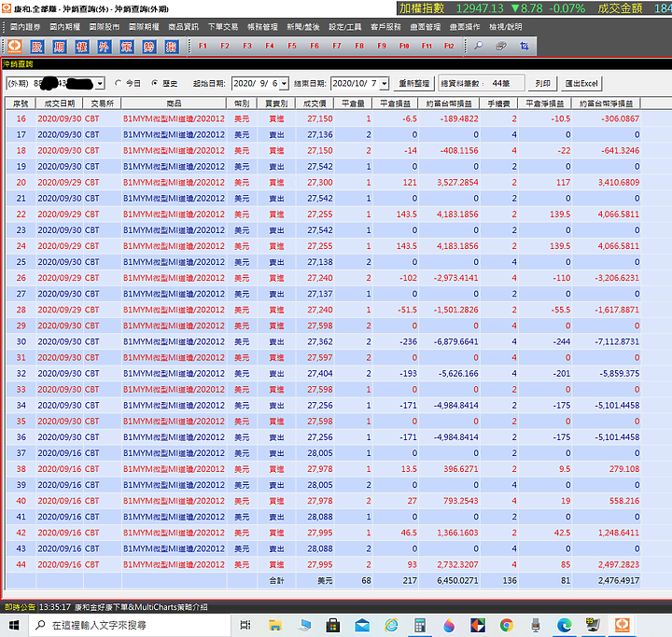Viewport: 672px width, 637px height.
Task: Open the 策 (strategy) toolbar icon
Action: 126,47
